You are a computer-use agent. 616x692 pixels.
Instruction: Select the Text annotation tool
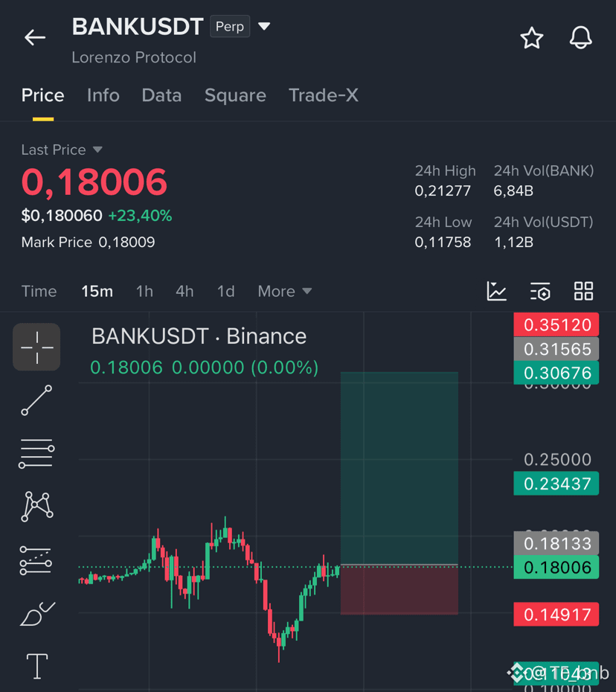[37, 666]
